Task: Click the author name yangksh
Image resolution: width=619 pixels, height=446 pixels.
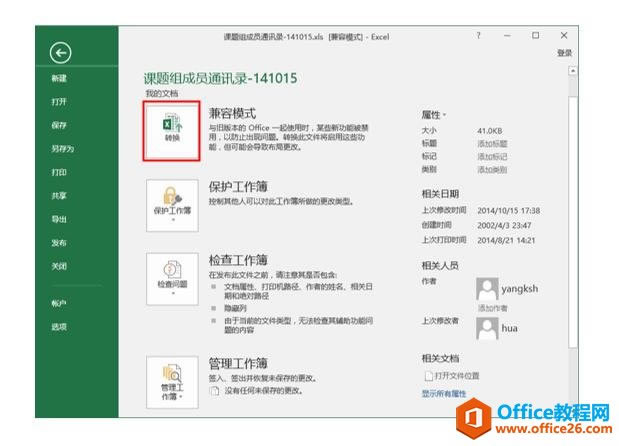Action: [x=520, y=289]
